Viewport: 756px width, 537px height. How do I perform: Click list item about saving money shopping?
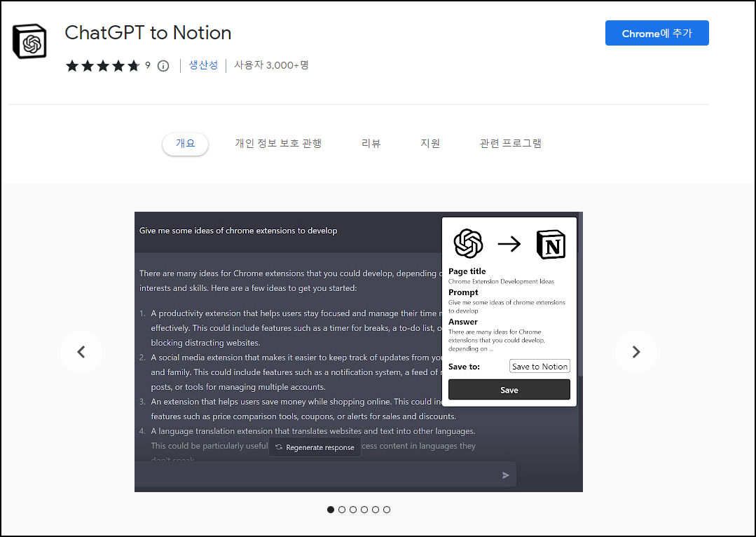[298, 409]
